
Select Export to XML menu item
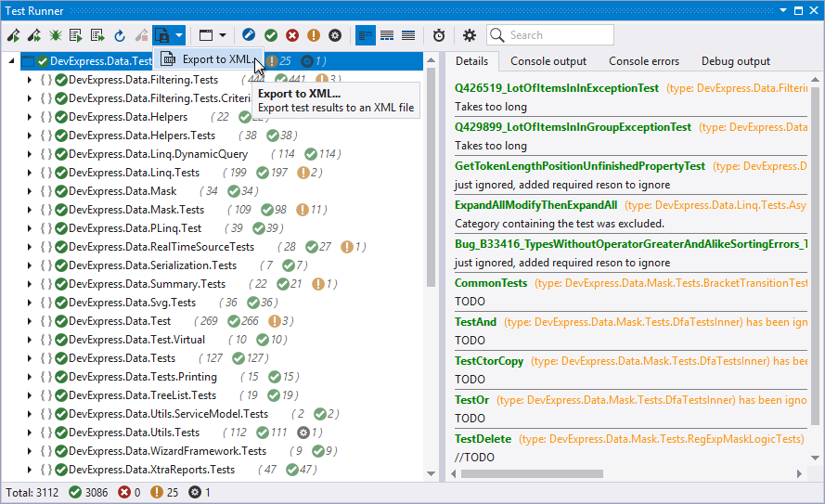216,59
